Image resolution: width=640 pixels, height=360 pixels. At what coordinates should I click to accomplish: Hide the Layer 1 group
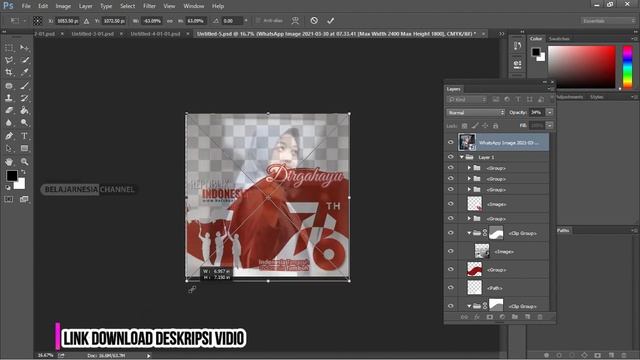451,157
